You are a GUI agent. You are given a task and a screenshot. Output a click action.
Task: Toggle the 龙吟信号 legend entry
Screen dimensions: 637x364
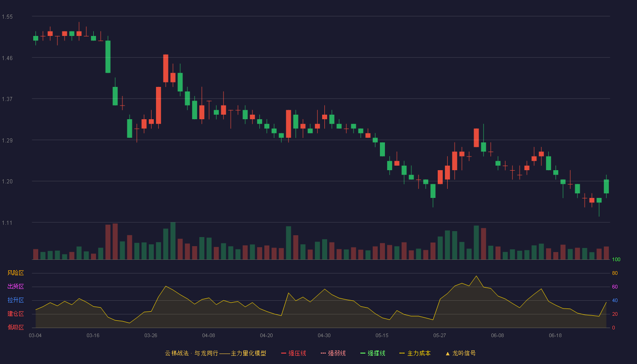460,353
